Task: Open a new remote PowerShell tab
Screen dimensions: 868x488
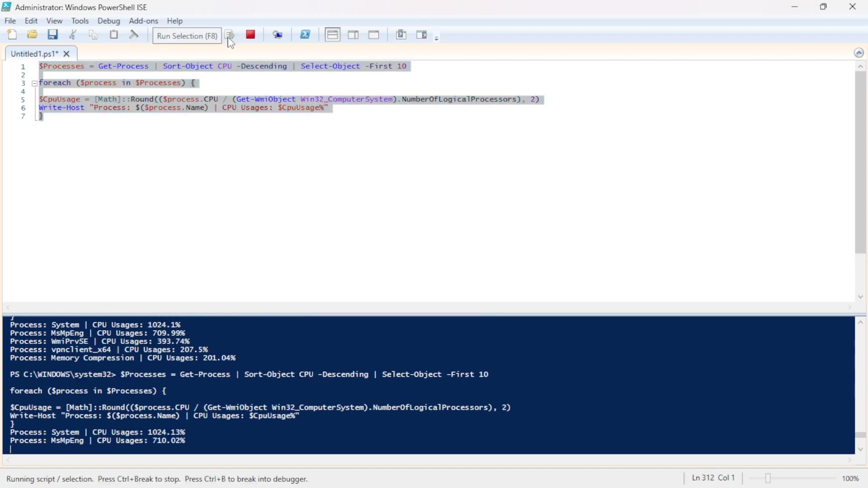Action: 278,34
